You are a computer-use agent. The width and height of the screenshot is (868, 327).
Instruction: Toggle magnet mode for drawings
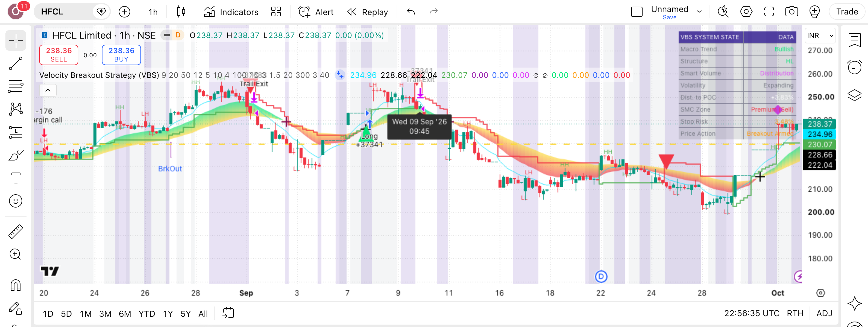[x=15, y=285]
